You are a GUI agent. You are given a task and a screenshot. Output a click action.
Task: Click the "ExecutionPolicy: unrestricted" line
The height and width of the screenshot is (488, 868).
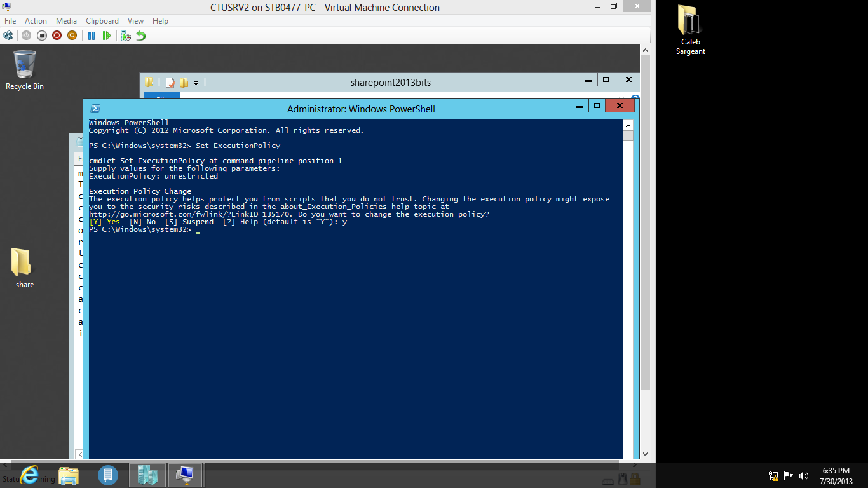[153, 176]
